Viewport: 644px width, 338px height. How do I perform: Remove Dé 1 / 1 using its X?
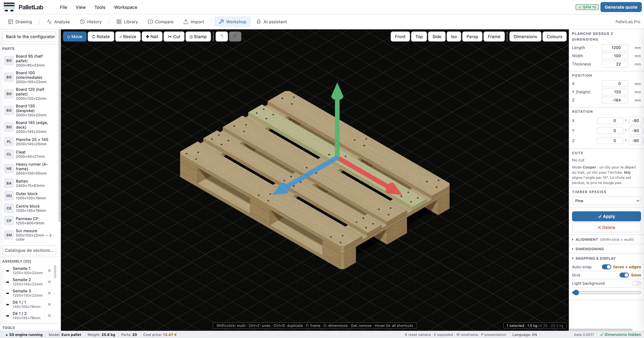(49, 304)
